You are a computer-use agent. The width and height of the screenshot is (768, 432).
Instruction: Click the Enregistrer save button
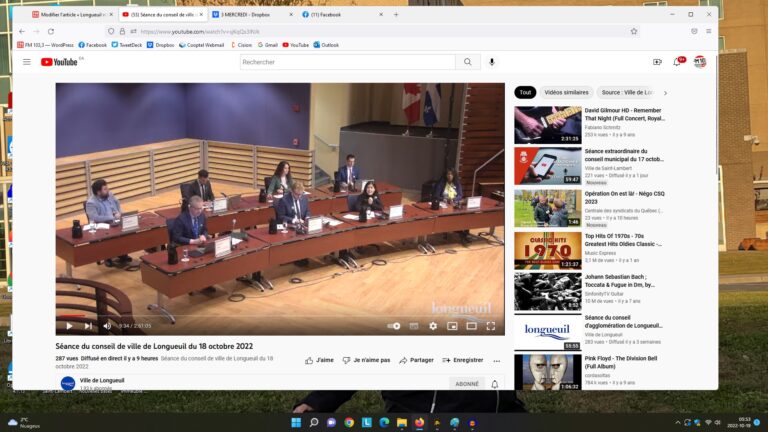coord(462,360)
